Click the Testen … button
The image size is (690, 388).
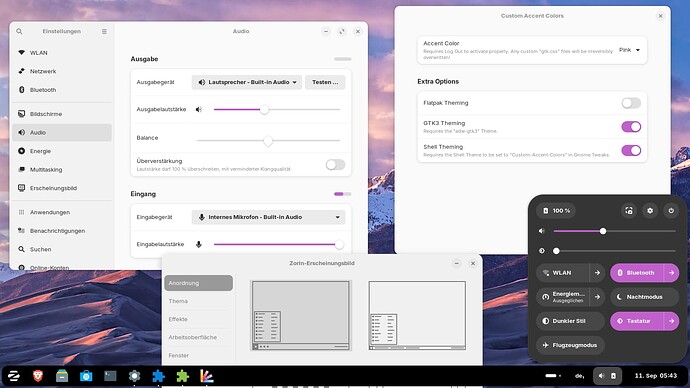tap(325, 82)
